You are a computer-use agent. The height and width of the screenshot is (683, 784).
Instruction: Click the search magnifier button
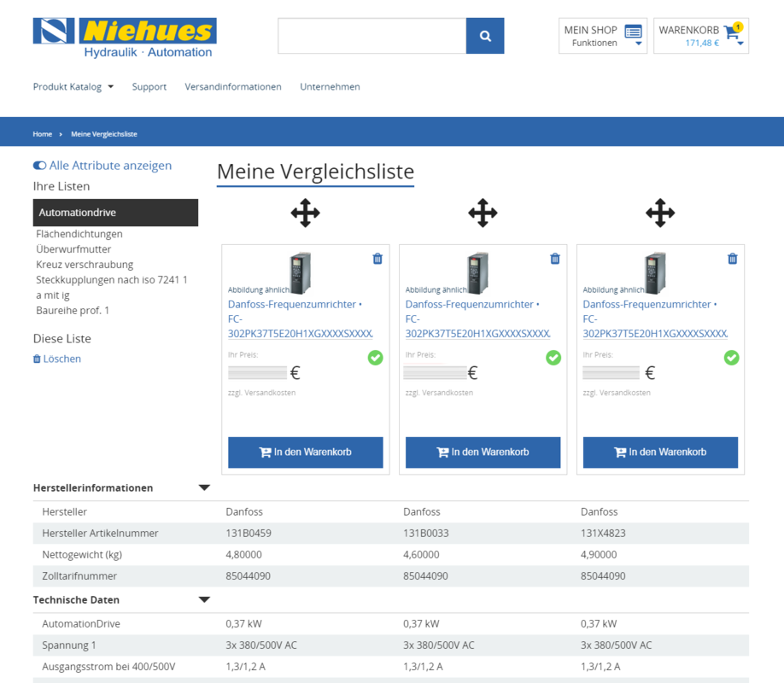[x=485, y=36]
